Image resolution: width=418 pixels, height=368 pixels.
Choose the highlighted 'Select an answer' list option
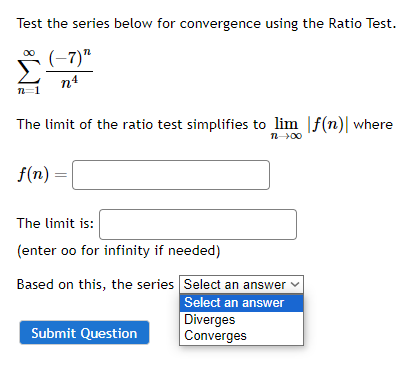click(x=241, y=303)
